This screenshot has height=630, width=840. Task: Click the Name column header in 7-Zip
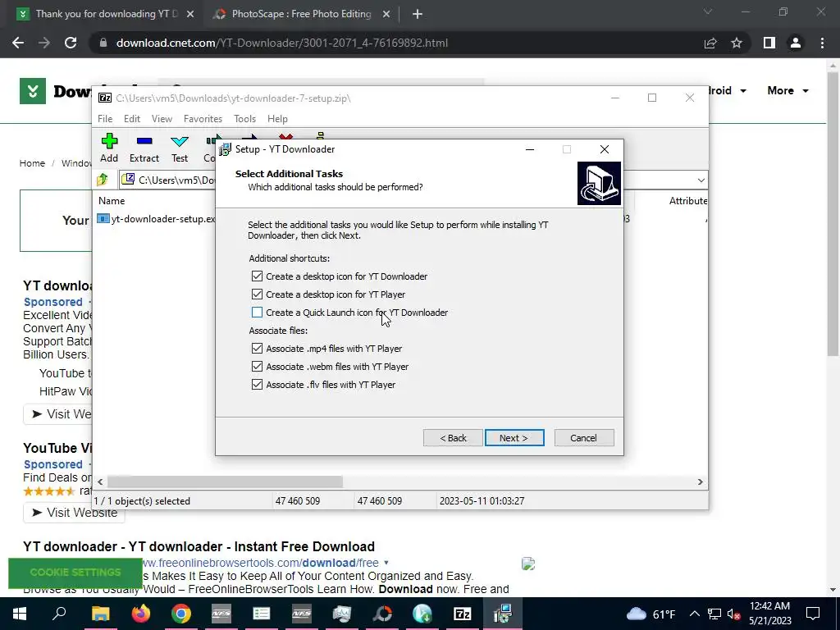(x=112, y=201)
